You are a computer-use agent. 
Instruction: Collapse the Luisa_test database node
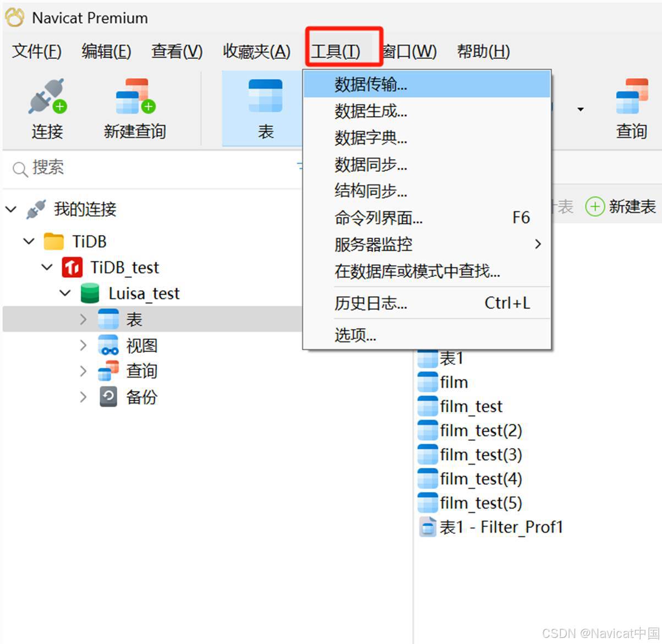pyautogui.click(x=65, y=293)
